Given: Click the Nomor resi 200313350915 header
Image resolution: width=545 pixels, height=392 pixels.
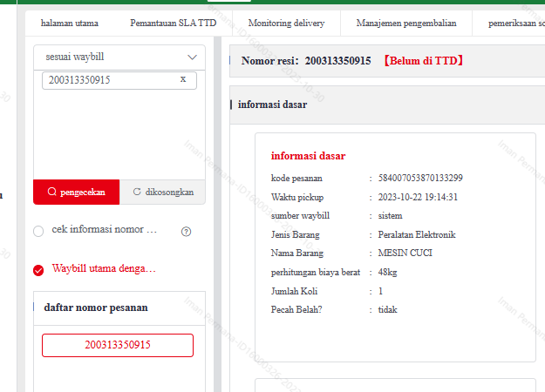Looking at the screenshot, I should point(306,61).
